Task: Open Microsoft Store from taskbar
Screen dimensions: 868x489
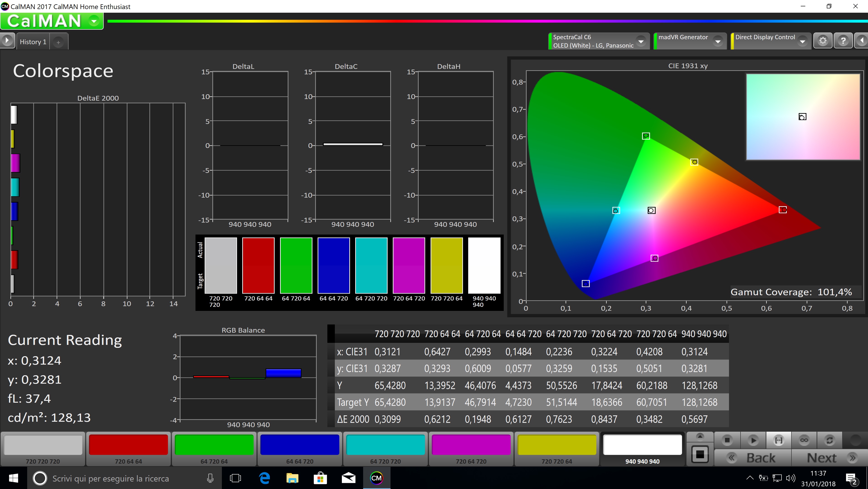Action: (320, 478)
